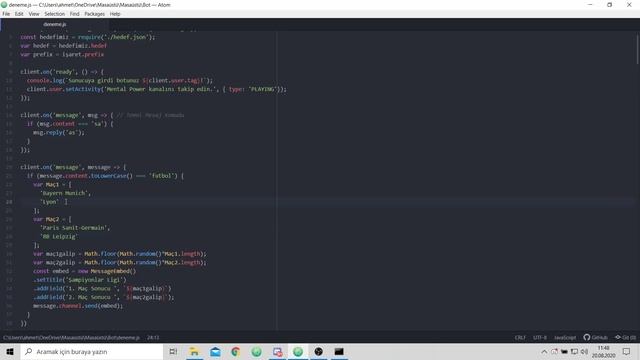Open the red-badged tray icon
The width and height of the screenshot is (640, 360).
pyautogui.click(x=554, y=351)
